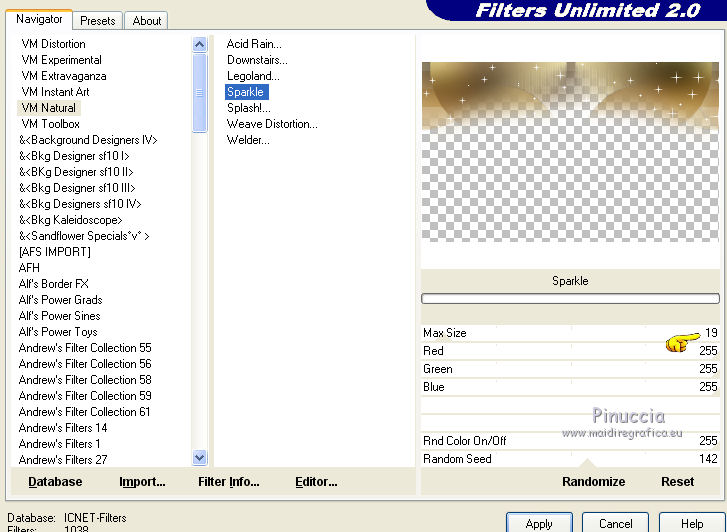The height and width of the screenshot is (532, 727).
Task: Select &<Bkg Kaleidoscope> category
Action: point(70,220)
